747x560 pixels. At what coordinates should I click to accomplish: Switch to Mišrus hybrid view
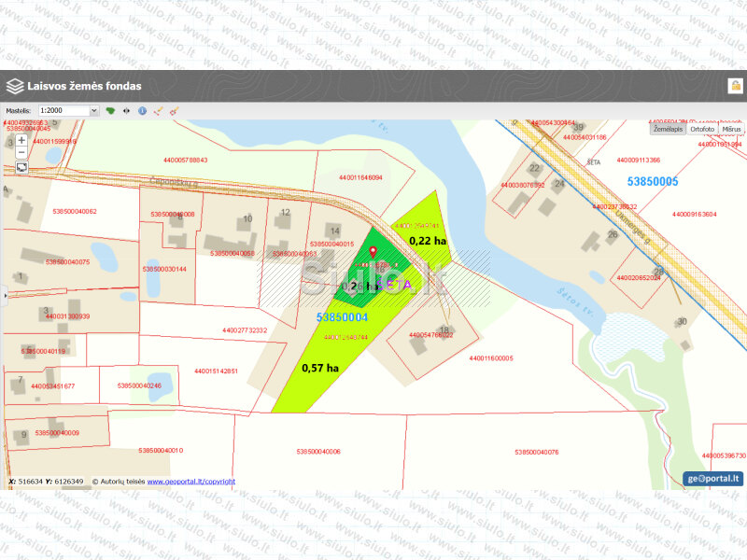pos(731,129)
